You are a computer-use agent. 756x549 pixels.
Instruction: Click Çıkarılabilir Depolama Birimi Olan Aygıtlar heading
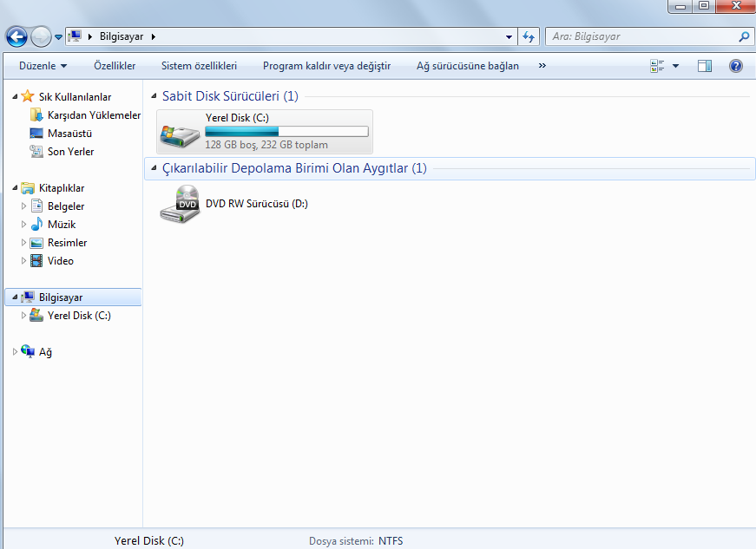(294, 168)
